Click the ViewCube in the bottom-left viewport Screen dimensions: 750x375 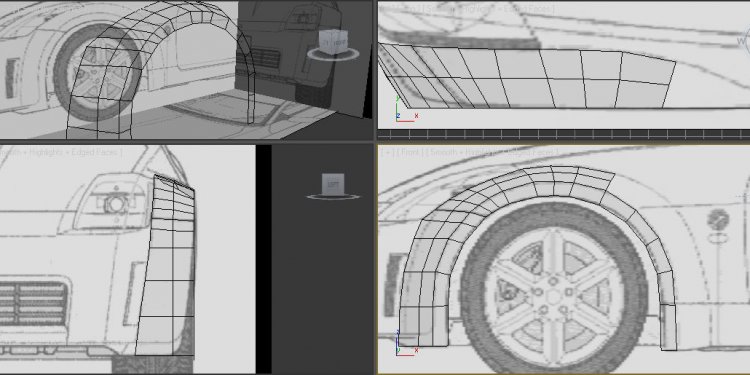click(332, 184)
